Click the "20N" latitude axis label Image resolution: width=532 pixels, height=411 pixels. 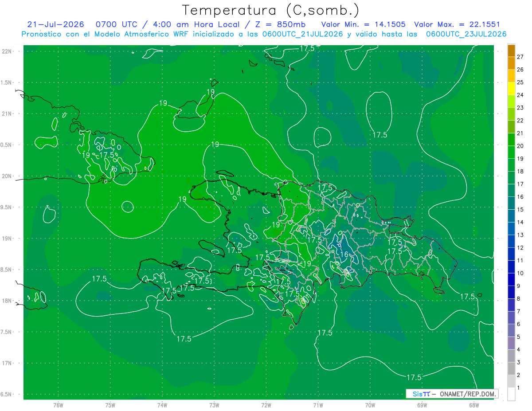[6, 176]
